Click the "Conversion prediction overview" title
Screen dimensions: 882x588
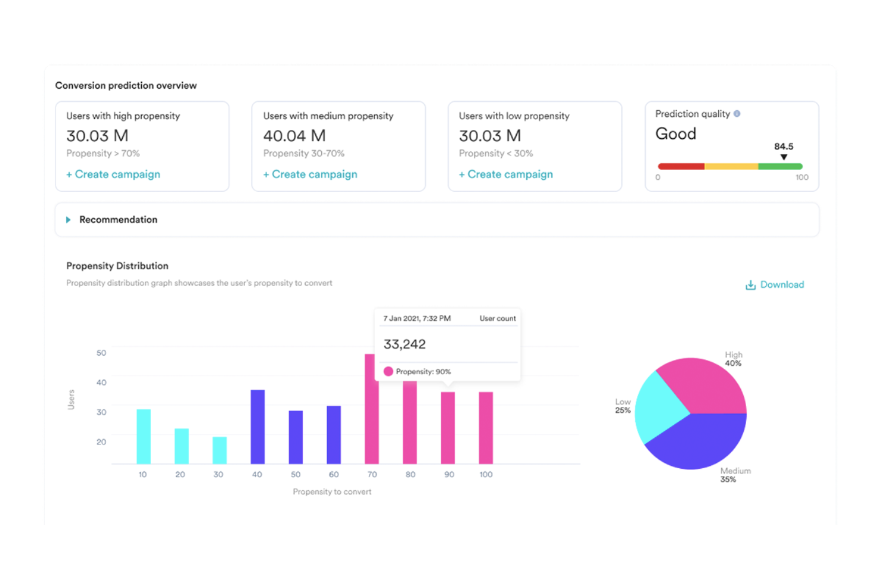pos(126,86)
